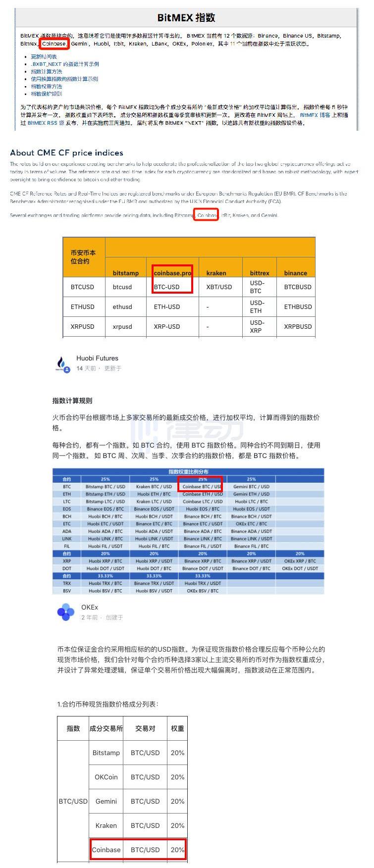
Task: Select the bitstamp column header
Action: click(126, 273)
